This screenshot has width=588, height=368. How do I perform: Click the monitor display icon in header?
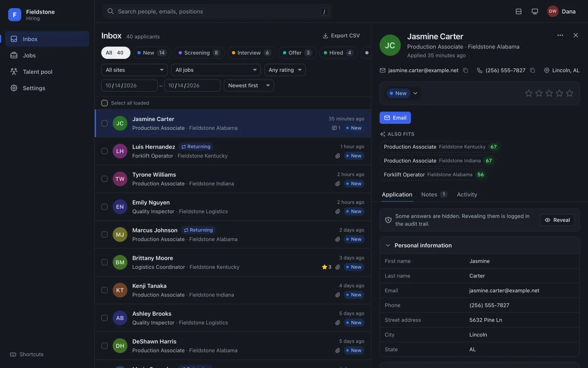pyautogui.click(x=535, y=11)
